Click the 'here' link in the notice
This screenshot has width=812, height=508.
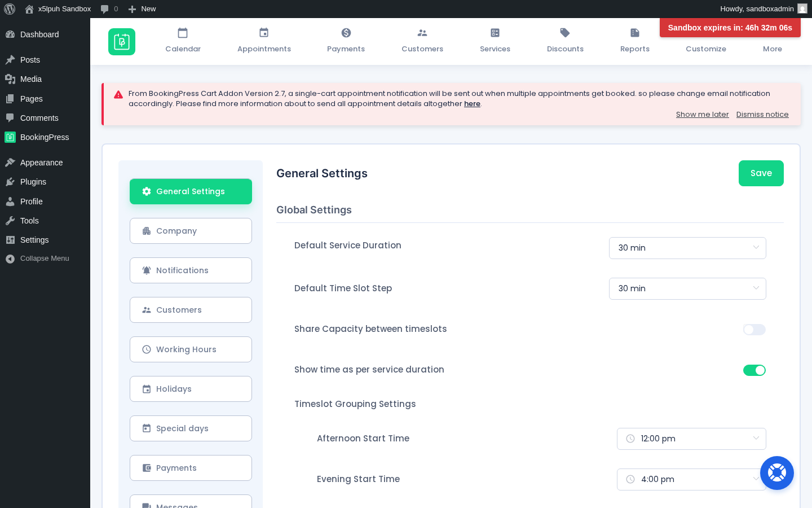point(472,104)
